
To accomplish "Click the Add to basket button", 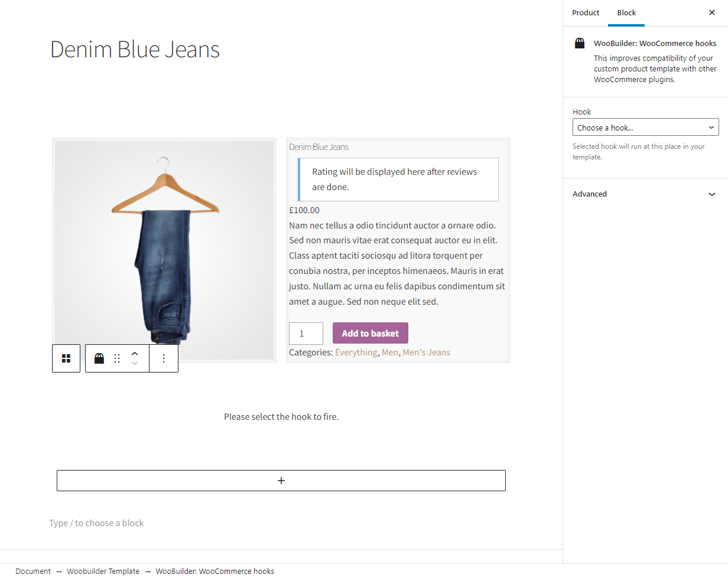I will coord(370,333).
